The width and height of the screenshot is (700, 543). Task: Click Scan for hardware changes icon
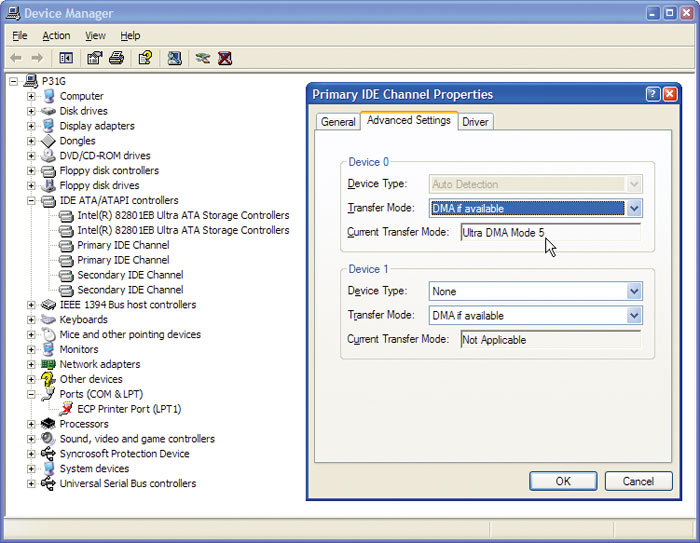tap(175, 58)
